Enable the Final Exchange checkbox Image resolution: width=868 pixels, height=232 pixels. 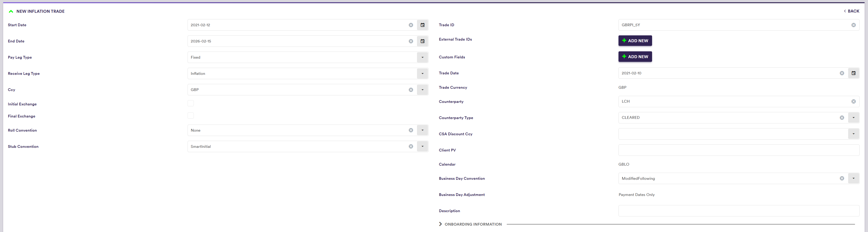191,116
